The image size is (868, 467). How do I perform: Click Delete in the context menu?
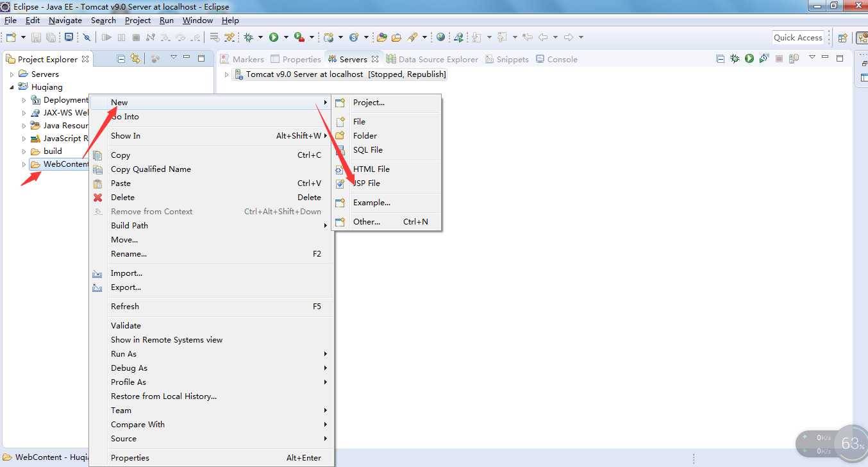212,198
